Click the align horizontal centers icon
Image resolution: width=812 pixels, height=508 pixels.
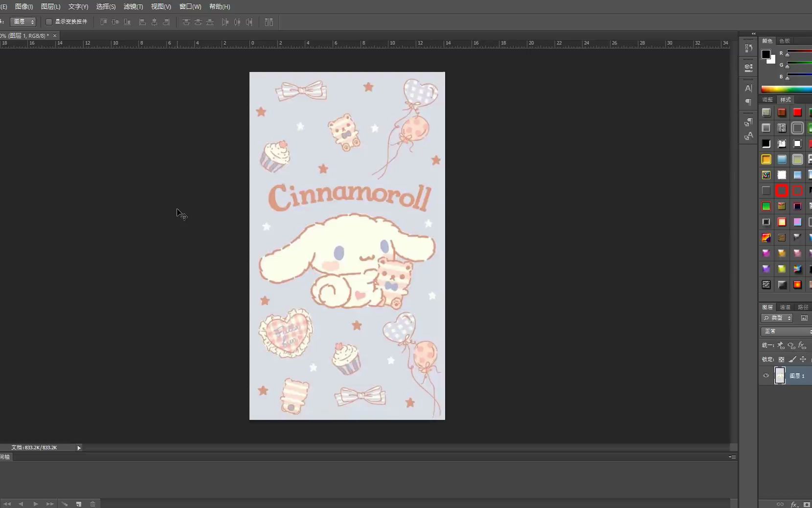154,22
